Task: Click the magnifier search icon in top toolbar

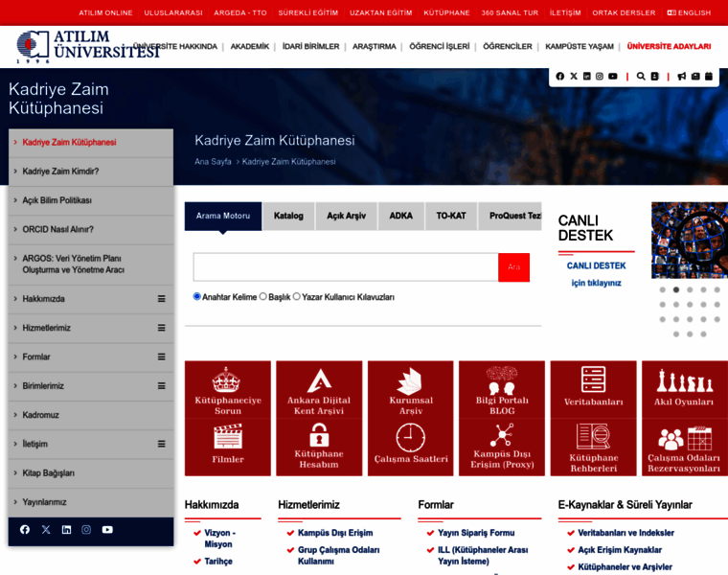Action: pos(641,76)
